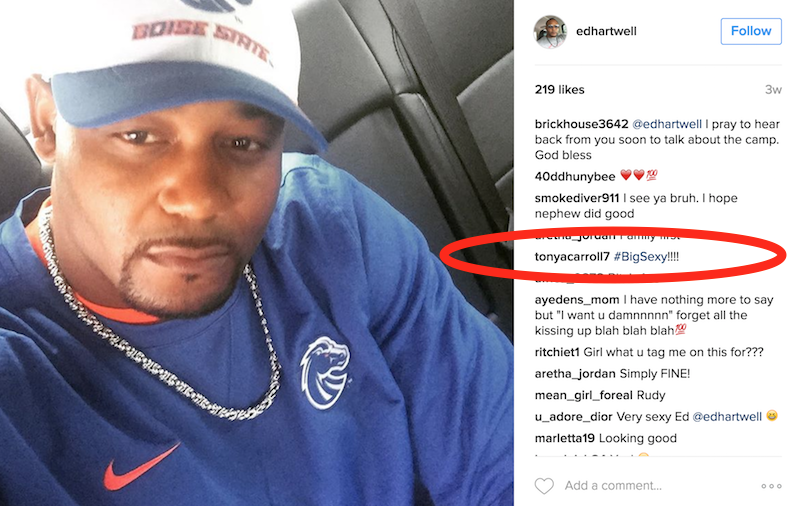Open the #BigSexy hashtag

[x=640, y=257]
